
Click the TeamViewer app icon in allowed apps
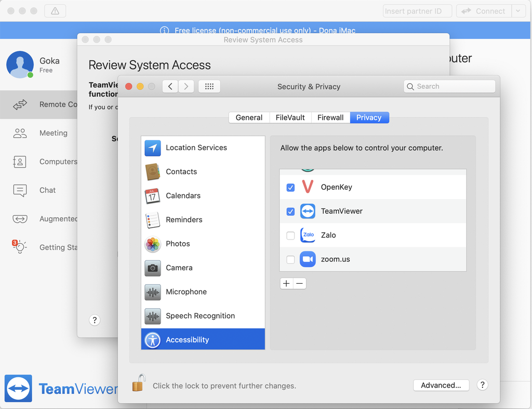(x=308, y=211)
